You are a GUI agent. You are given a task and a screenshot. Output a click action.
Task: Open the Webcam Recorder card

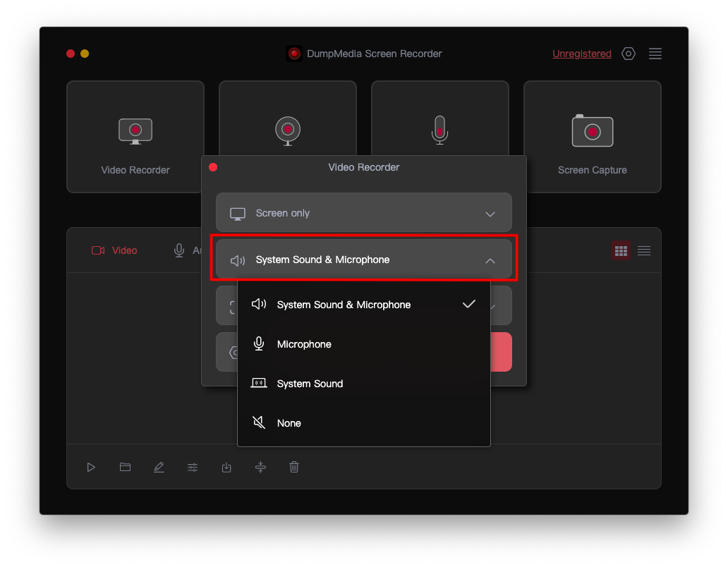(x=287, y=118)
